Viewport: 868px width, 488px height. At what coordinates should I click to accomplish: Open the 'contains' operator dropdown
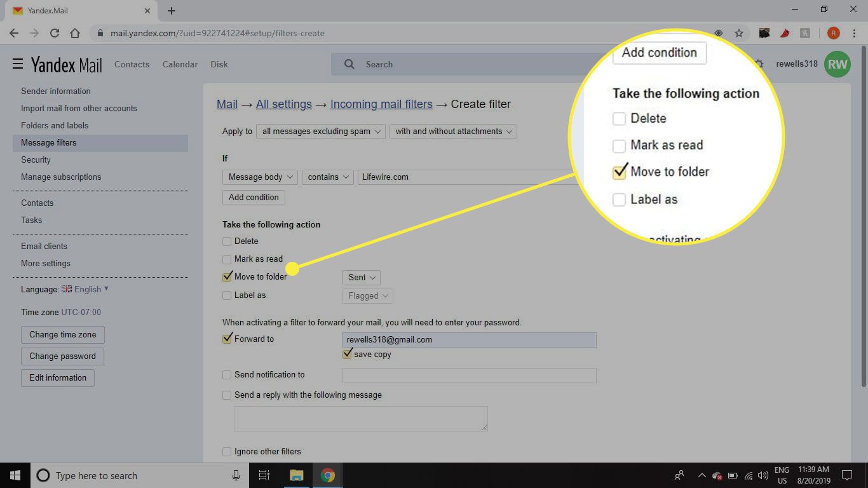[x=328, y=177]
